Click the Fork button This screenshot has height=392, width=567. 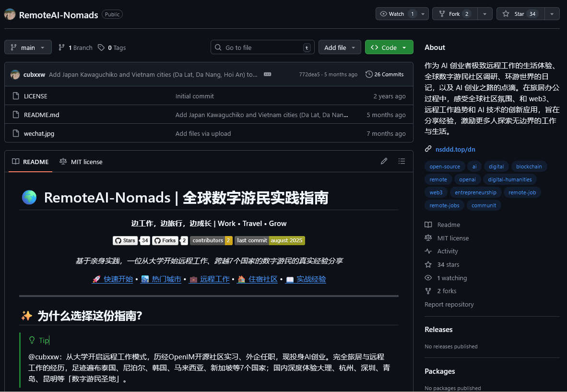tap(455, 14)
